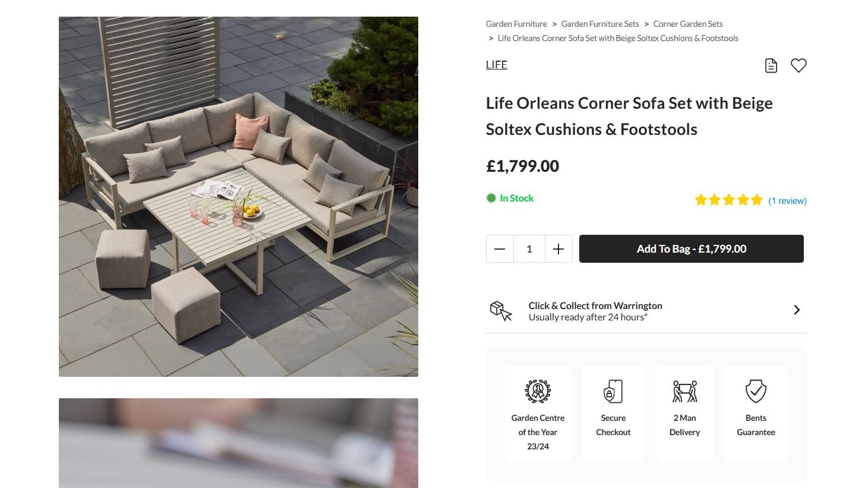Select the Bents Guarantee shield icon
The image size is (868, 488).
tap(756, 391)
